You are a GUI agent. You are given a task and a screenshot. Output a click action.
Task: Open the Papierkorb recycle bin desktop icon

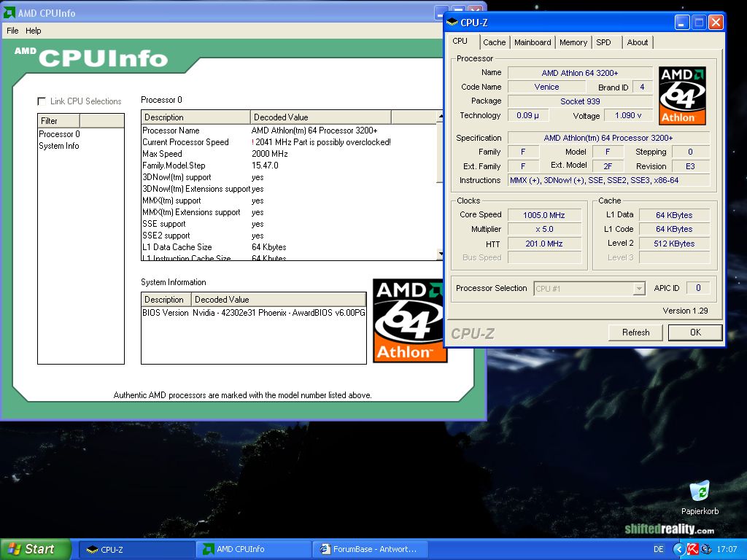[700, 497]
